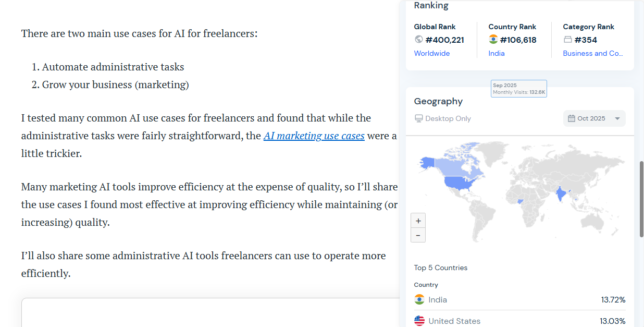Screen dimensions: 644x327
Task: Click the United States 13.03% percentage value
Action: click(613, 321)
